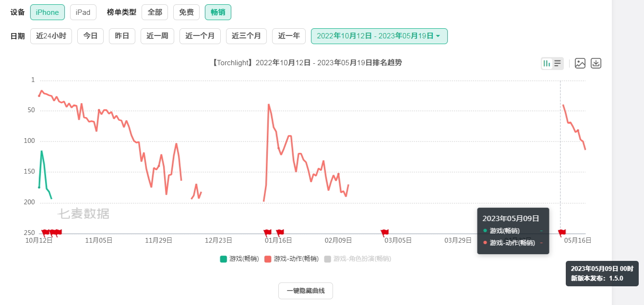Show the 游戏-角色扮演(畅销) curve
The width and height of the screenshot is (644, 305).
(359, 258)
